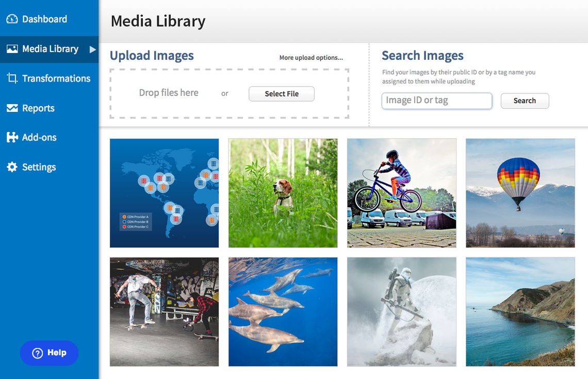Open the hot air balloon thumbnail
588x379 pixels.
click(x=520, y=193)
